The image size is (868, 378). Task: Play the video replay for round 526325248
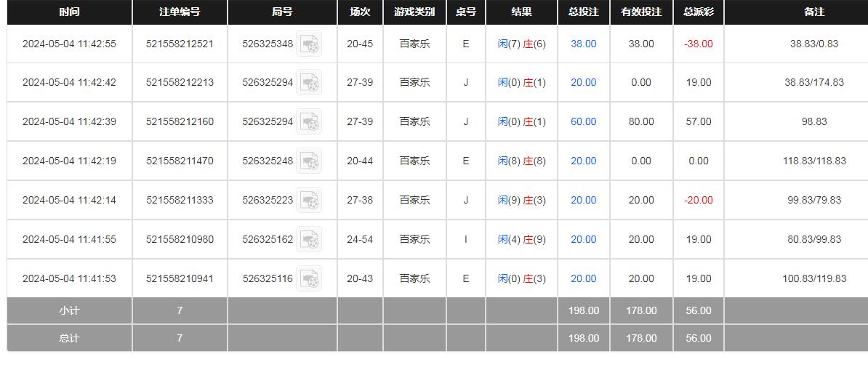point(309,161)
